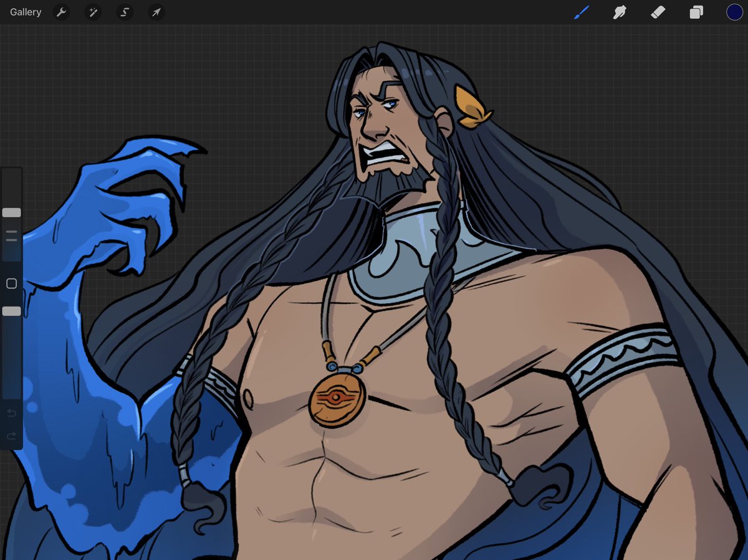Select the Transform arrow tool
Image resolution: width=748 pixels, height=560 pixels.
(155, 12)
